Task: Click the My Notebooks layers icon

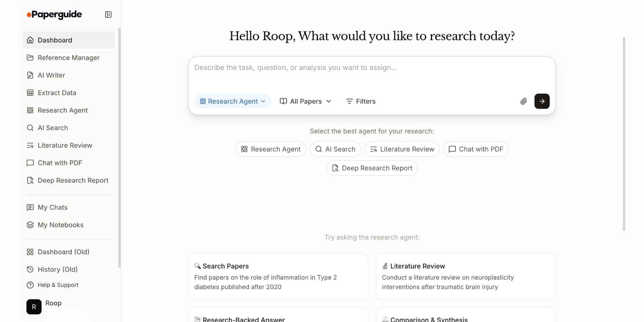Action: (30, 225)
